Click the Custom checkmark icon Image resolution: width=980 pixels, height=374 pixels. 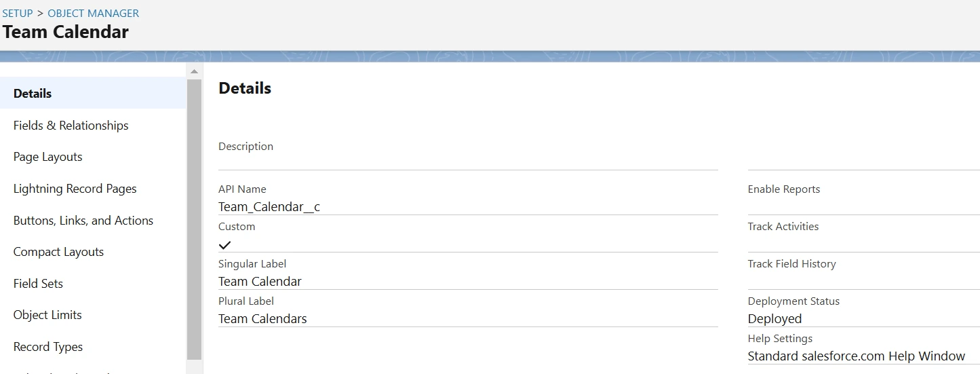tap(225, 244)
